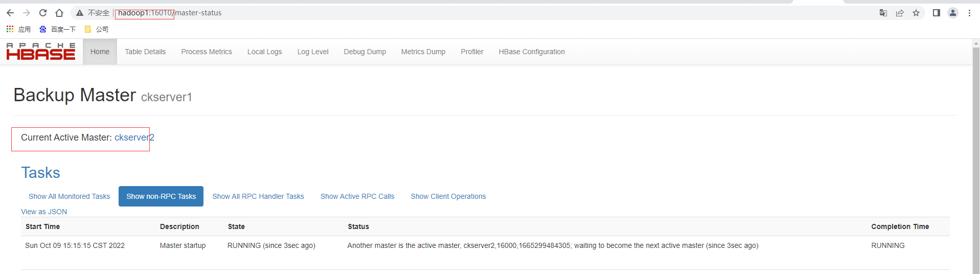
Task: Click the not-secure warning triangle icon
Action: [80, 13]
